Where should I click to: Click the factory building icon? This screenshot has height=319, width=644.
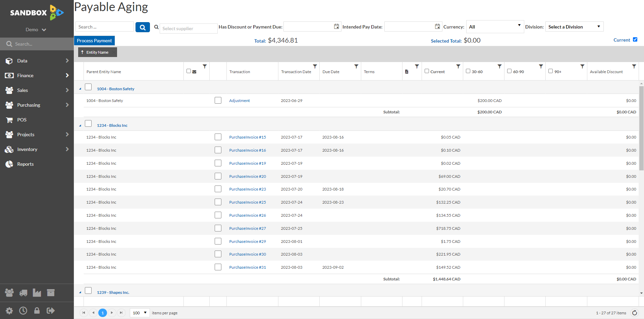[x=37, y=293]
